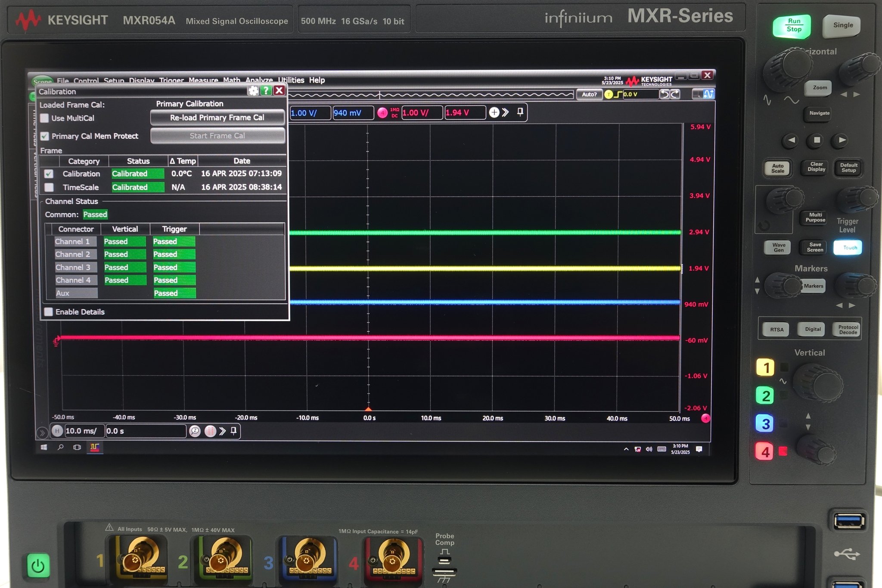Click the blue waveform icon at the toolbar's right end

[709, 94]
